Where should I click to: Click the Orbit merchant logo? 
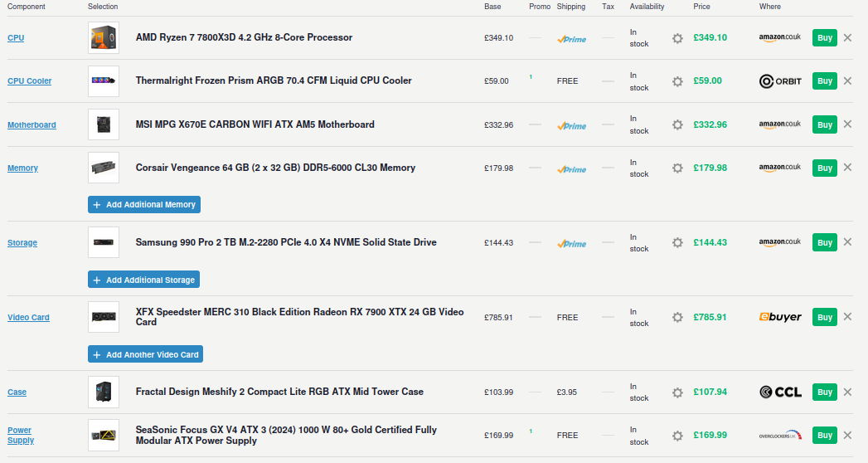tap(780, 81)
